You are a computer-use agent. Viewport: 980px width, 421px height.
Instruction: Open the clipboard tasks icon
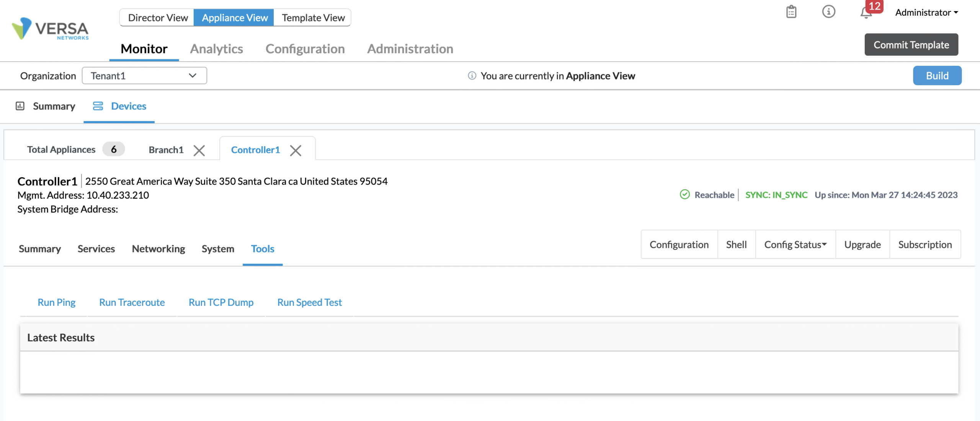pyautogui.click(x=791, y=12)
